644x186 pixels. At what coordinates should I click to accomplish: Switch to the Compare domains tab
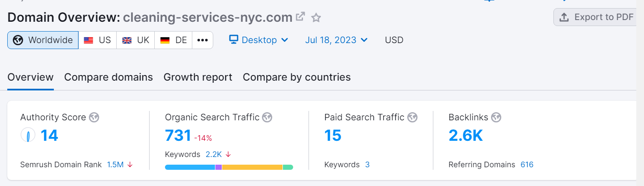(109, 77)
